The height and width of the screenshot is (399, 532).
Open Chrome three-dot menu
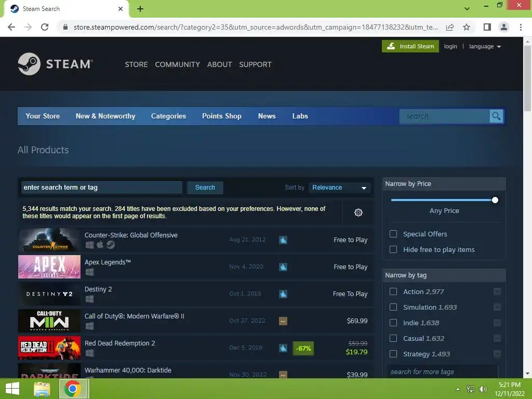521,27
